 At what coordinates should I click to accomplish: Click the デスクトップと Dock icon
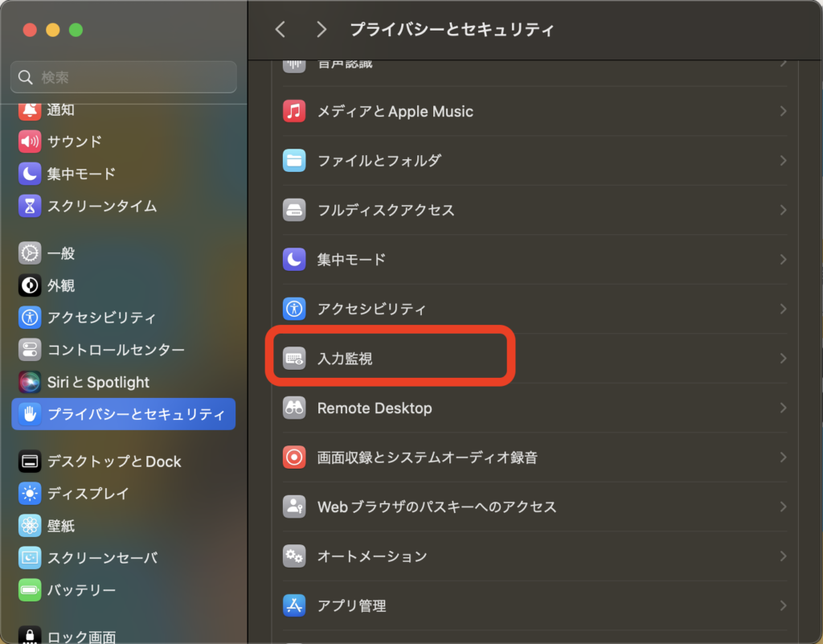pos(30,461)
